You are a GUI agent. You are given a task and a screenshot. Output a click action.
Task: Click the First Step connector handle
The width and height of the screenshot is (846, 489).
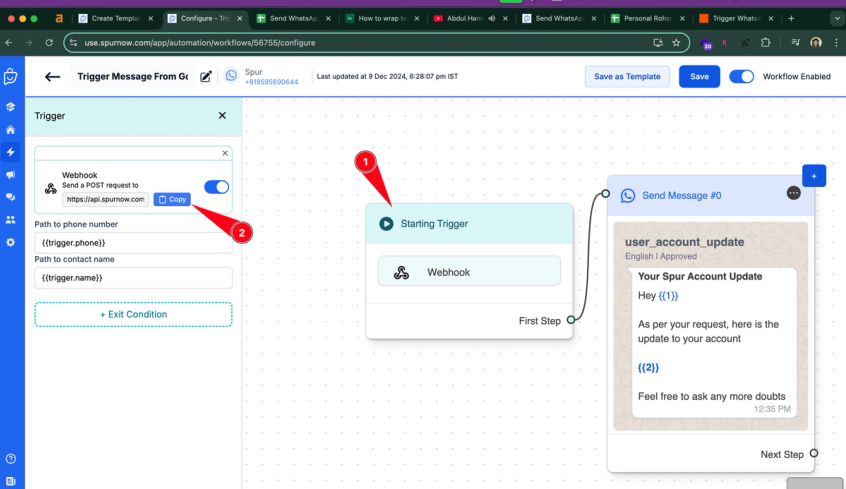571,320
